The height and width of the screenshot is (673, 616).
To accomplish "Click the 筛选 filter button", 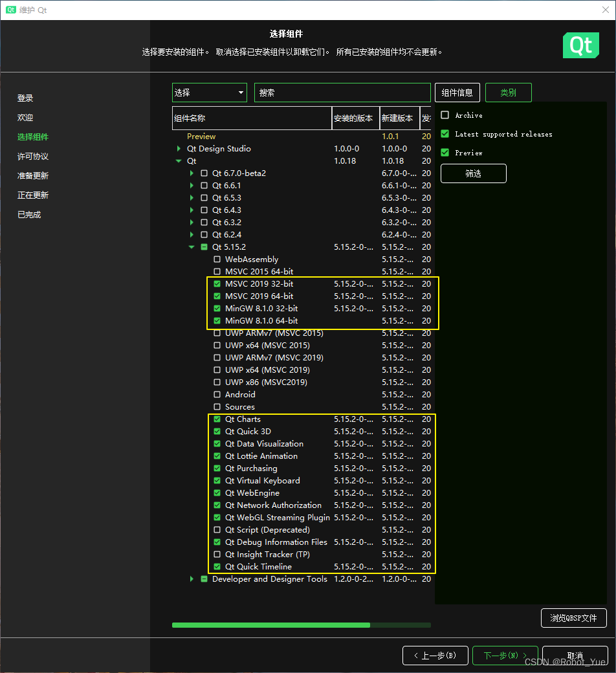I will (474, 173).
